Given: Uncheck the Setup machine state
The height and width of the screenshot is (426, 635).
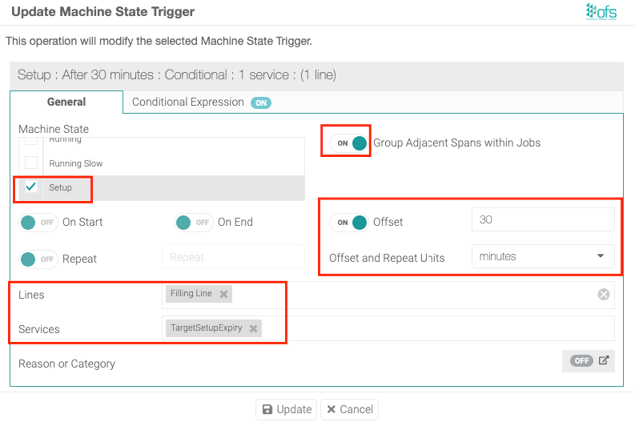Looking at the screenshot, I should (31, 187).
